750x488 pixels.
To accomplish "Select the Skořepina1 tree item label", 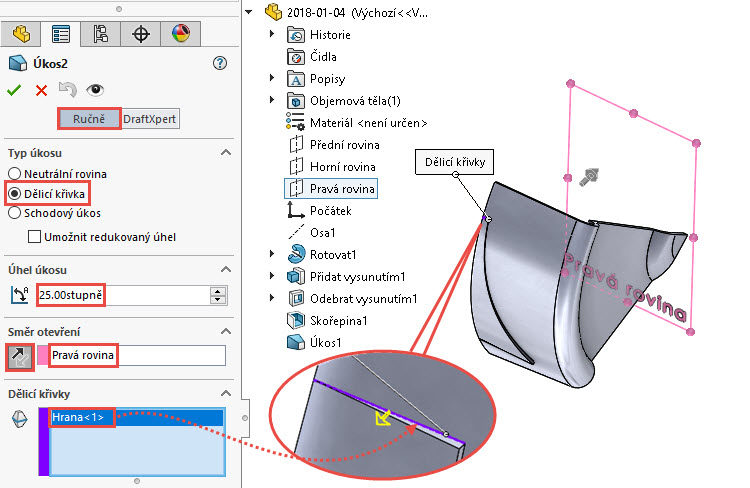I will [339, 321].
